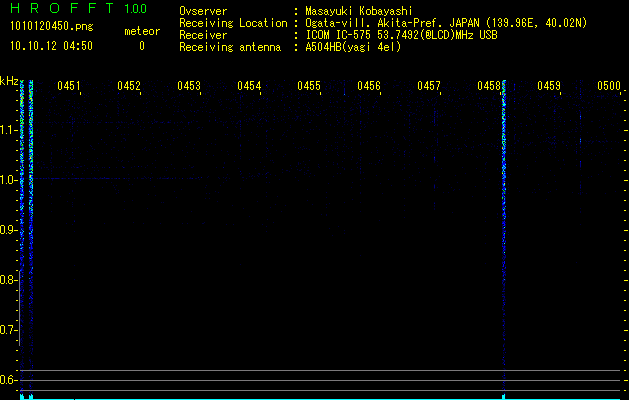Click the 0.7 kHz axis label
The height and width of the screenshot is (400, 629).
coord(8,330)
